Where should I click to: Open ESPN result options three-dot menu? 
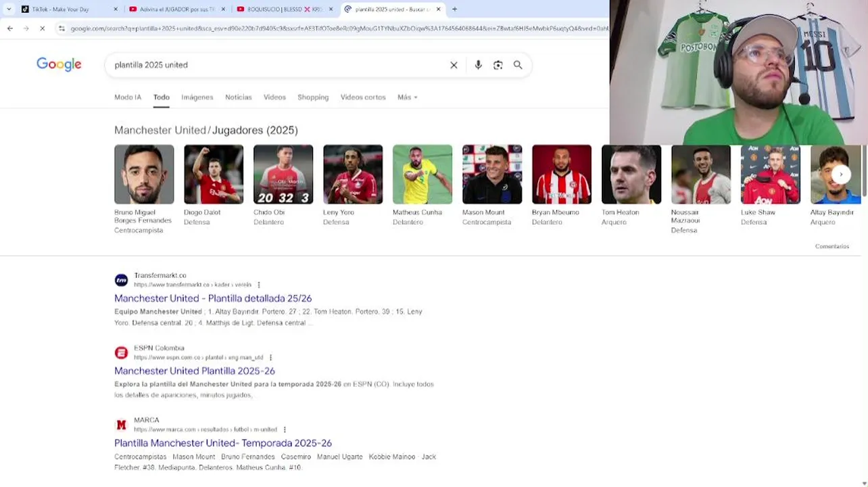point(270,357)
